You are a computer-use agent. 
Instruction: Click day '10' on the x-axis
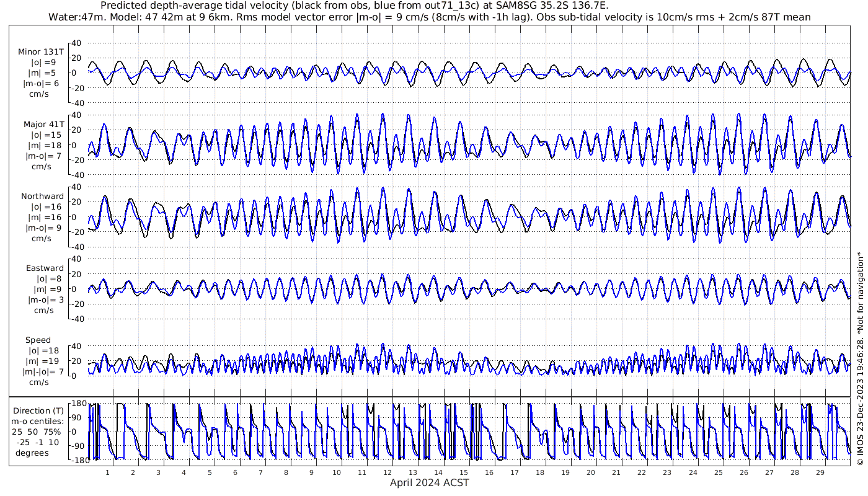[x=337, y=472]
